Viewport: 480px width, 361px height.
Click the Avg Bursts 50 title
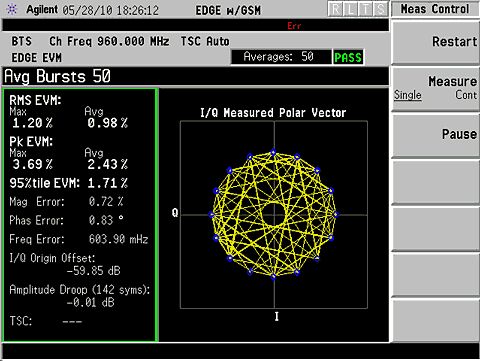pyautogui.click(x=57, y=76)
